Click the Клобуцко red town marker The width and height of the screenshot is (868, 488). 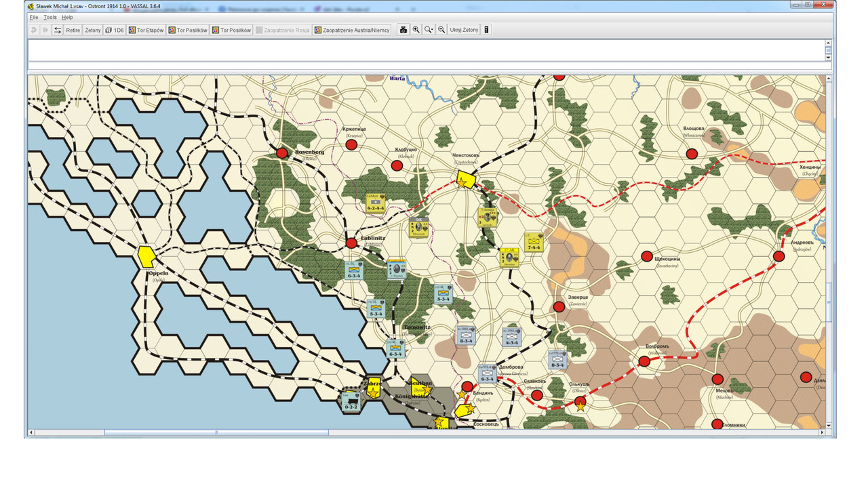pyautogui.click(x=397, y=165)
